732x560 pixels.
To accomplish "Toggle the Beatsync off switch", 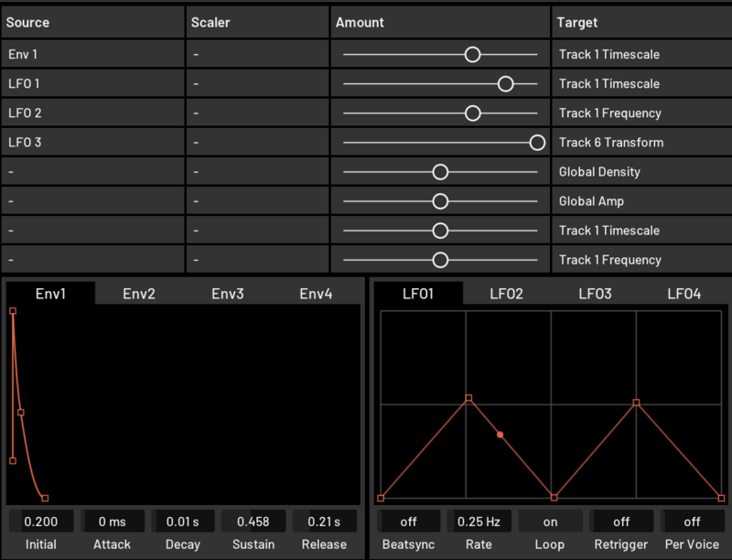I will (x=408, y=522).
